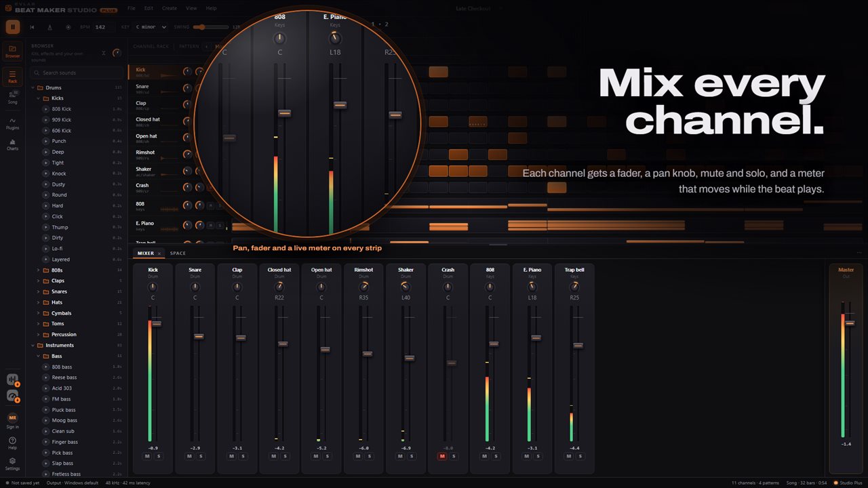Click the skip-to-start transport icon

point(33,27)
